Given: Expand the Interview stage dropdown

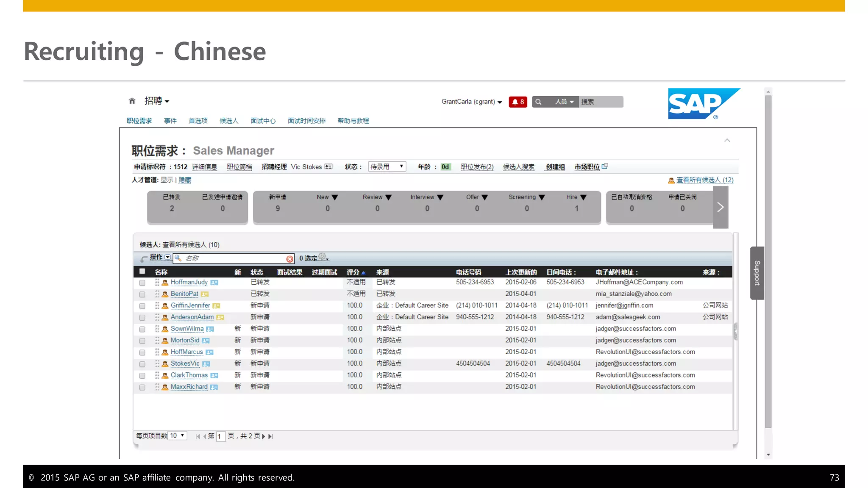Looking at the screenshot, I should coord(440,197).
